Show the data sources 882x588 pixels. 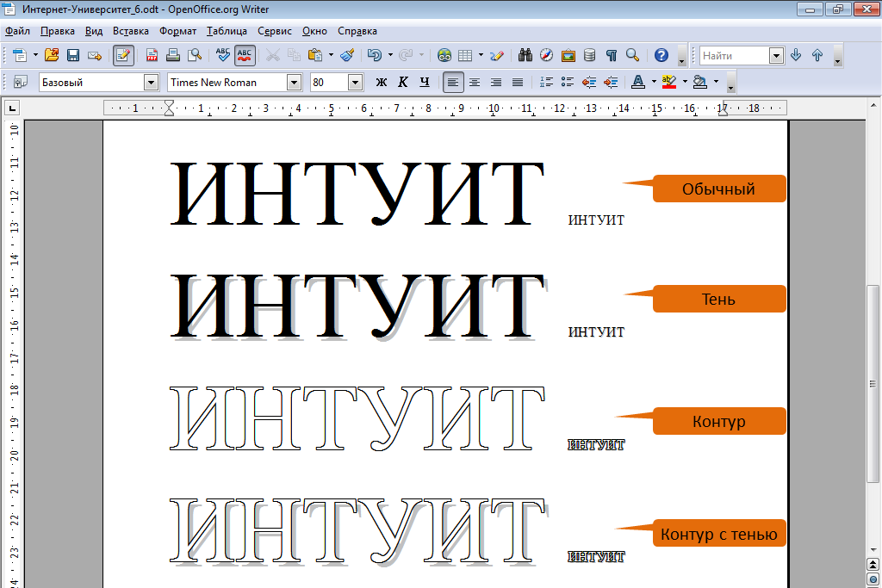point(589,55)
